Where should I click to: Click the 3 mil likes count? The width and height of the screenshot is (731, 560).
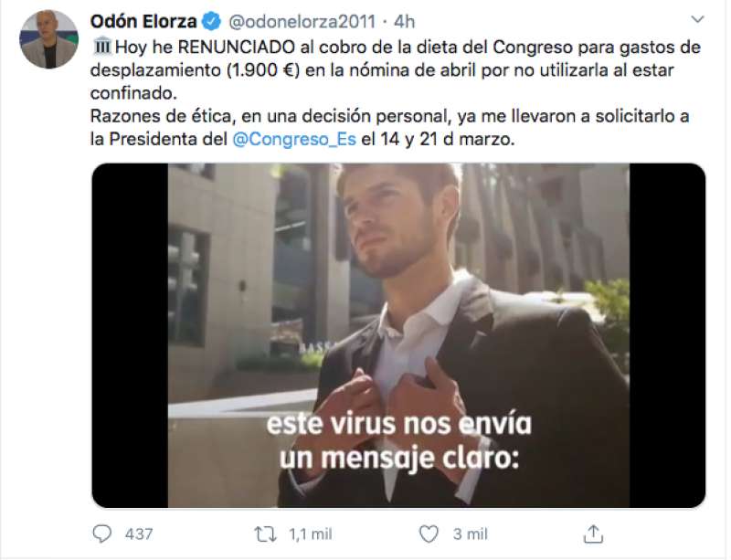470,534
